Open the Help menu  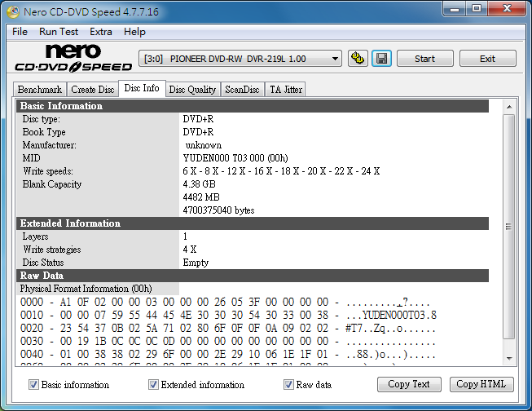(x=134, y=32)
